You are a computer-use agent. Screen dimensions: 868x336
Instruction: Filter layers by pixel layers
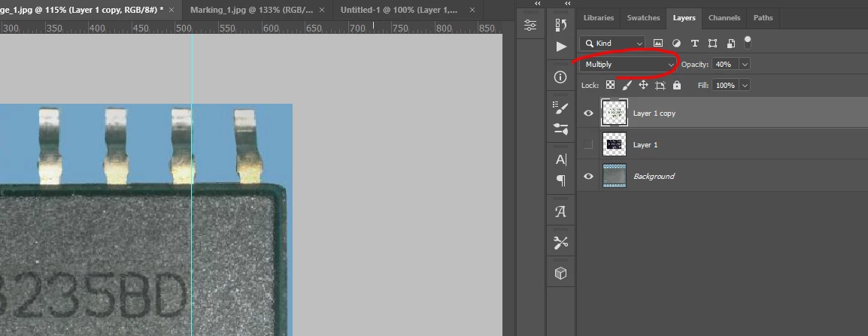coord(658,43)
